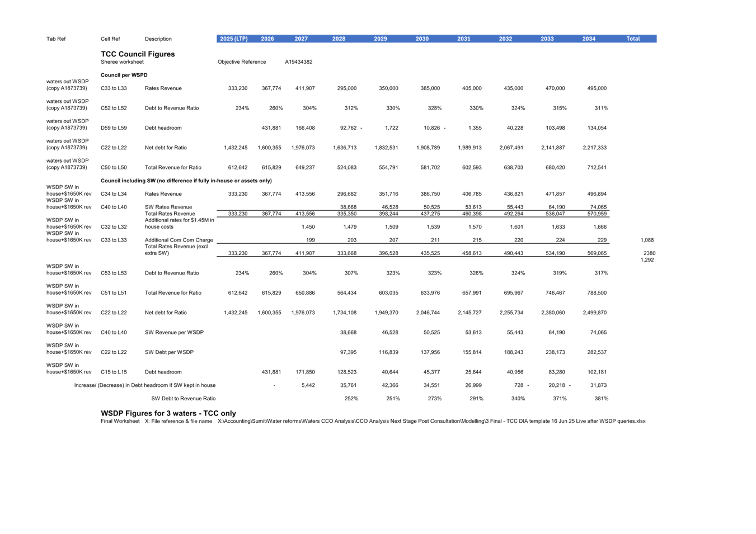Click the TCC Council Figures heading
Viewport: 756px width, 534px height.
[138, 54]
